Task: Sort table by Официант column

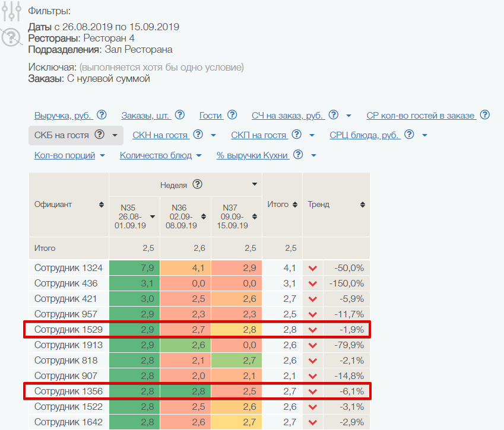Action: [x=102, y=205]
